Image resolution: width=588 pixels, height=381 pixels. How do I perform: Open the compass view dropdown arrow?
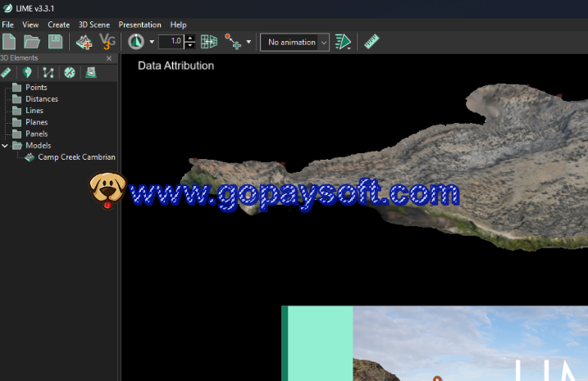(152, 42)
